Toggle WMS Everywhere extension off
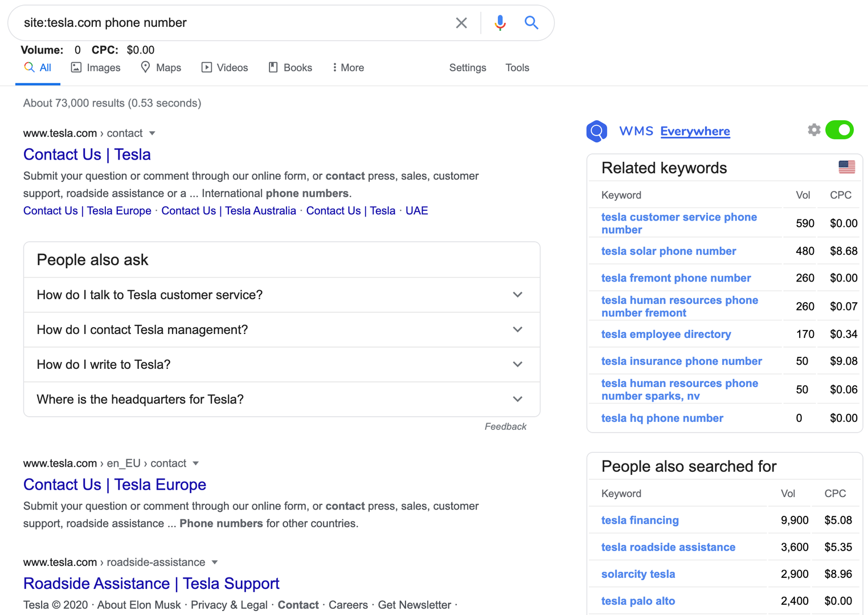The width and height of the screenshot is (868, 615). tap(840, 130)
